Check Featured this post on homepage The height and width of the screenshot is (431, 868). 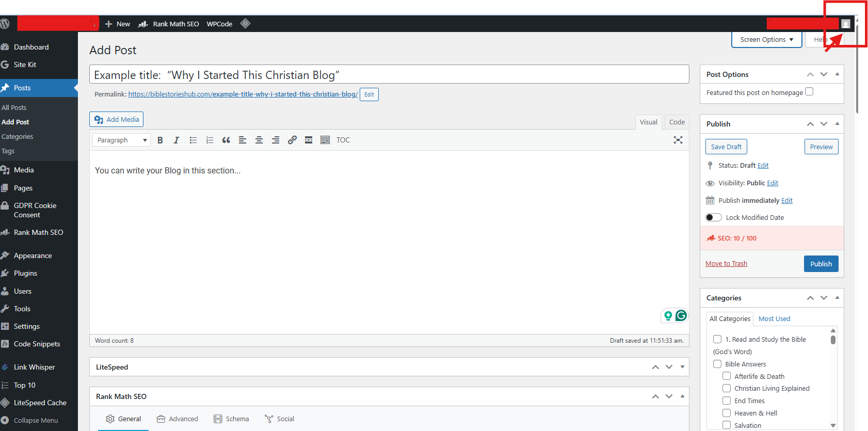[809, 91]
